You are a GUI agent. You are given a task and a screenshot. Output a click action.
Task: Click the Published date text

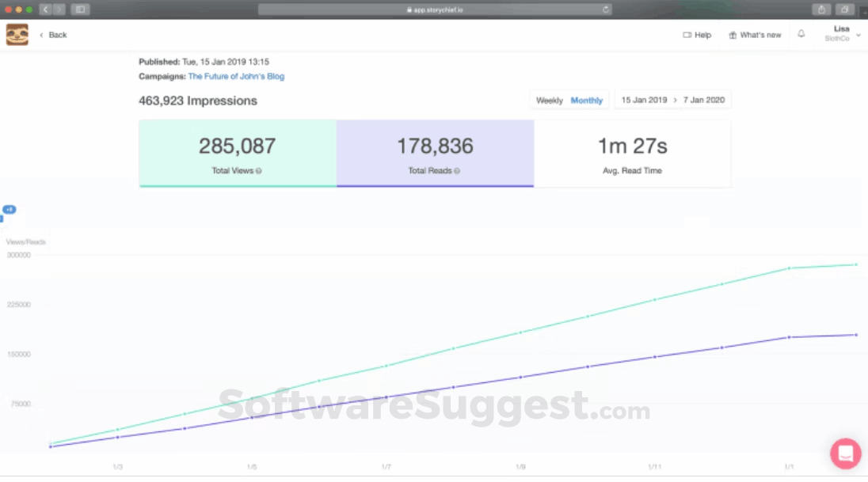point(204,62)
